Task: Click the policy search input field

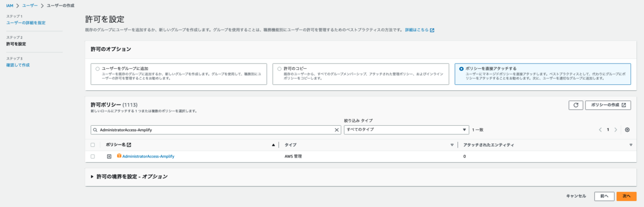Action: (216, 130)
